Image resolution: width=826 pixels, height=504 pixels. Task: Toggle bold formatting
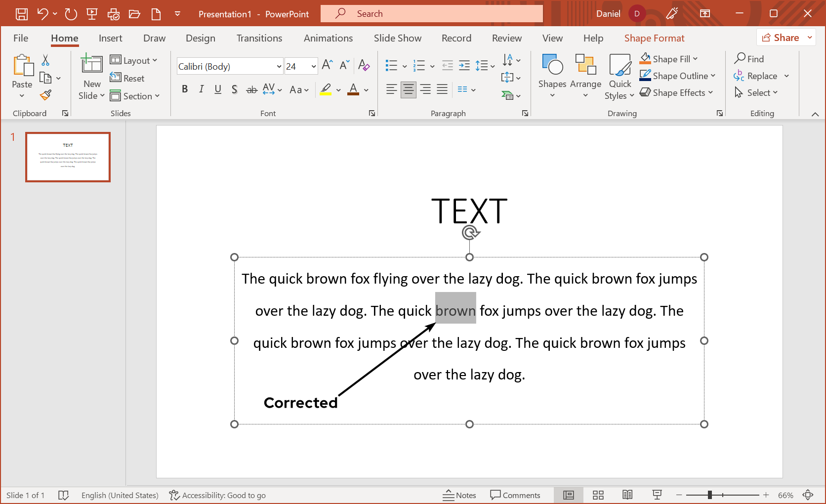coord(185,89)
